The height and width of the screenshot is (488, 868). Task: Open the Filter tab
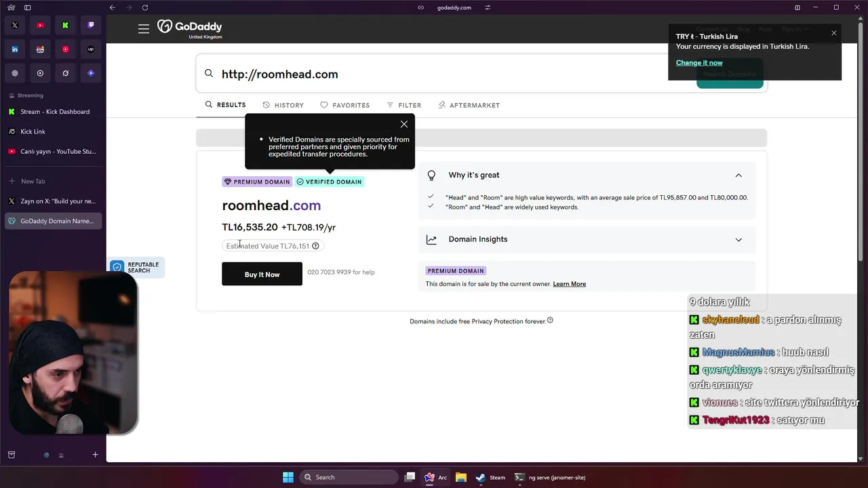coord(404,105)
